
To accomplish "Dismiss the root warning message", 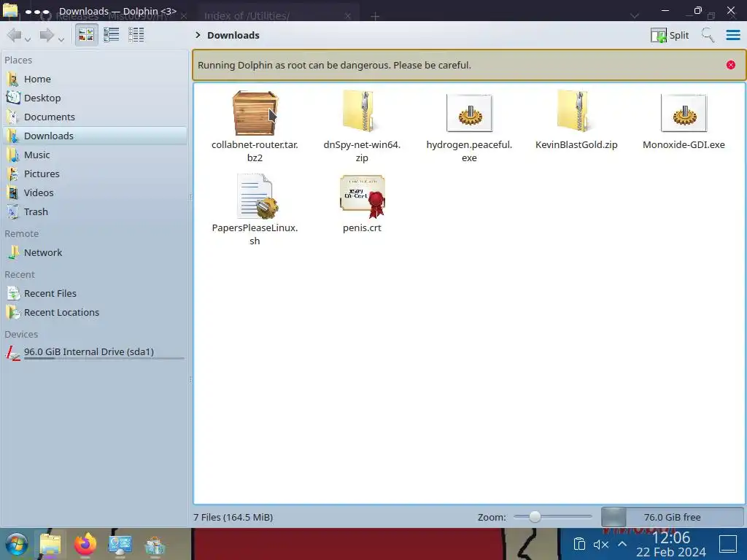I will pos(731,65).
